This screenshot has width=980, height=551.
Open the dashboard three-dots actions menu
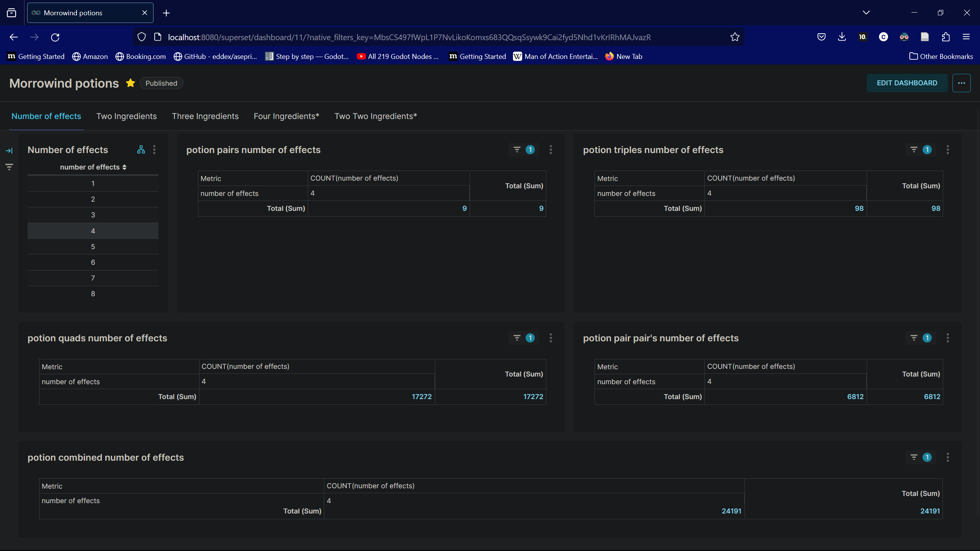[961, 83]
